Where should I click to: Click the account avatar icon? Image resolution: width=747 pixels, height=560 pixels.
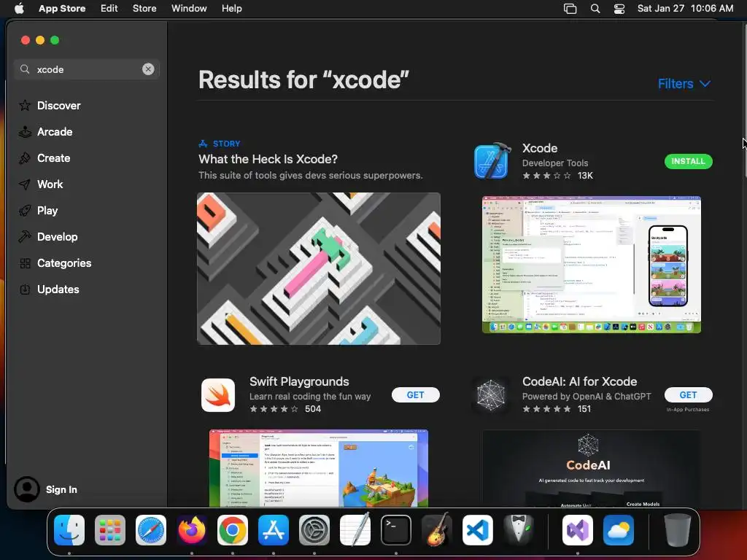pyautogui.click(x=27, y=489)
